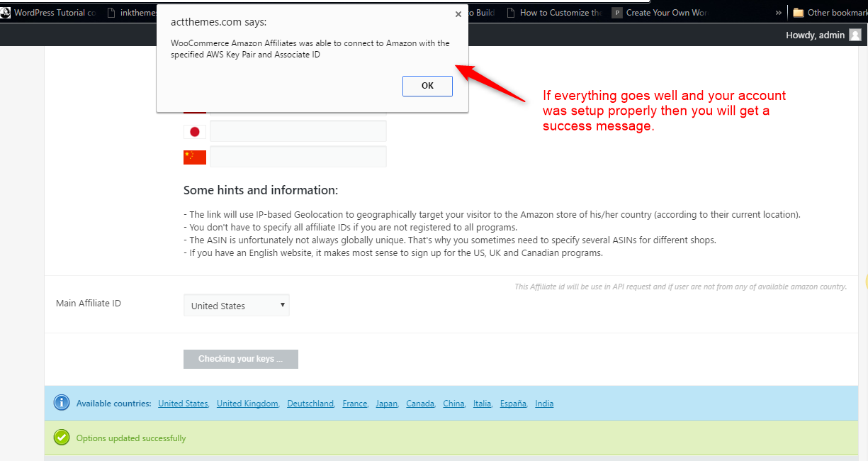The height and width of the screenshot is (461, 868).
Task: Expand the bookmarks overflow chevron
Action: pyautogui.click(x=779, y=12)
